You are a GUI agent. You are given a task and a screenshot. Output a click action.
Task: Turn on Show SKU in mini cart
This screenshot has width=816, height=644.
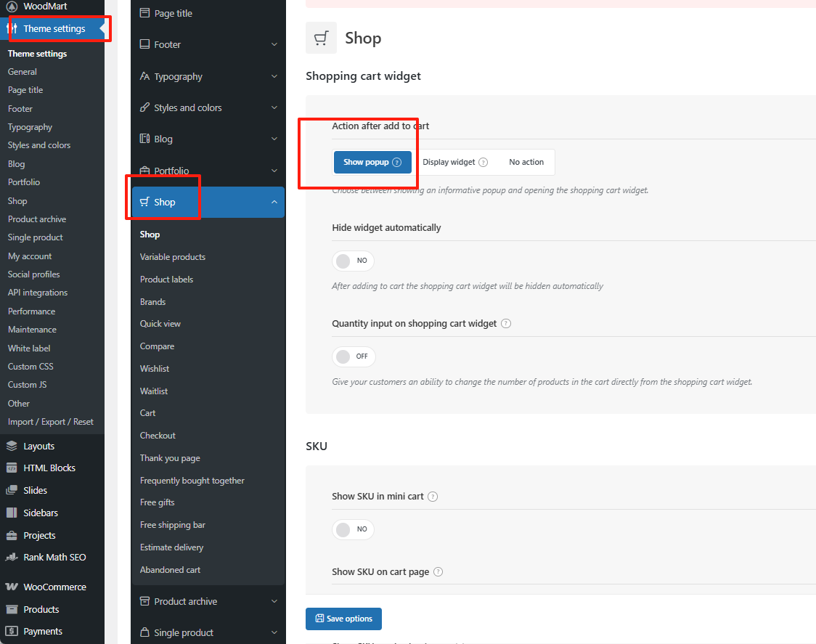point(353,529)
